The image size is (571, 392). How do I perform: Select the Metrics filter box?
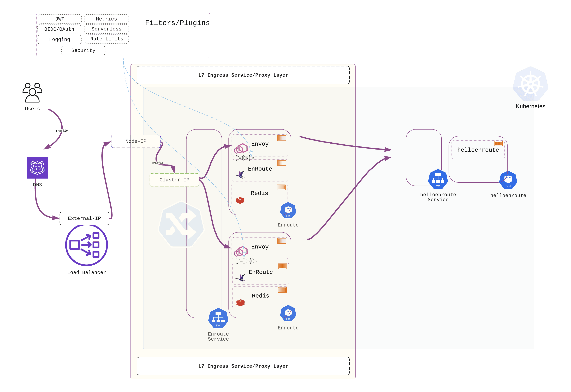click(x=106, y=19)
